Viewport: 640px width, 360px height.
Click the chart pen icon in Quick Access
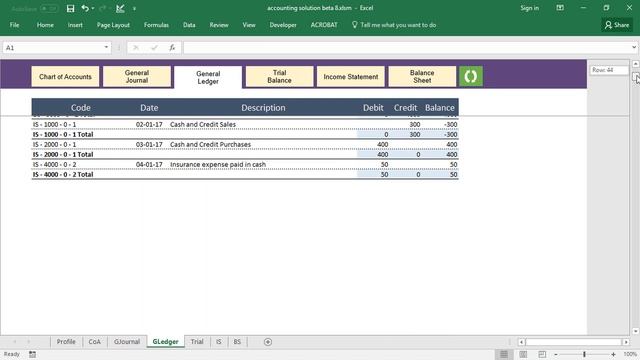pos(120,8)
